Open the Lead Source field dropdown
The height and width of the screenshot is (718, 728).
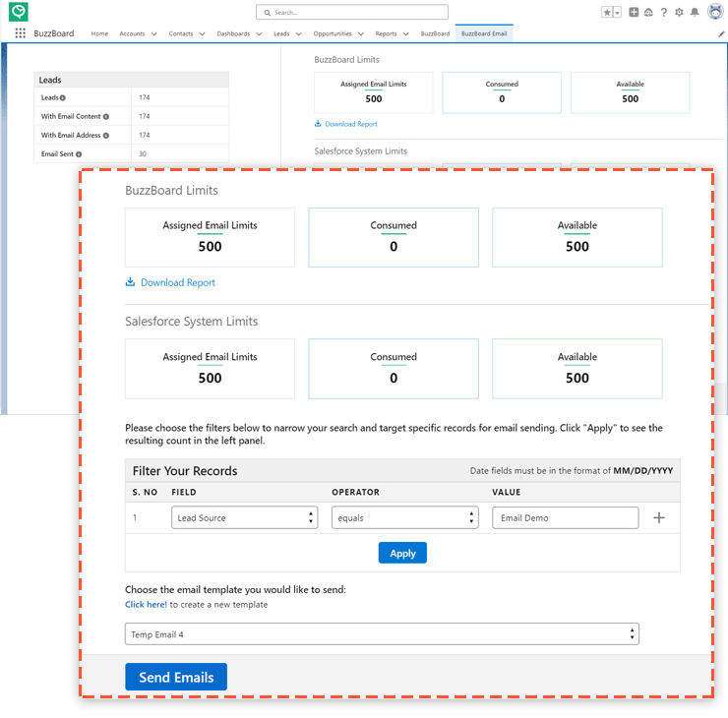coord(244,517)
